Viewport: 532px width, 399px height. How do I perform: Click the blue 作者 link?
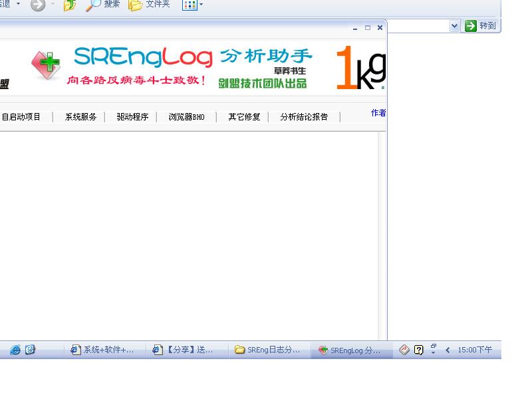point(378,112)
